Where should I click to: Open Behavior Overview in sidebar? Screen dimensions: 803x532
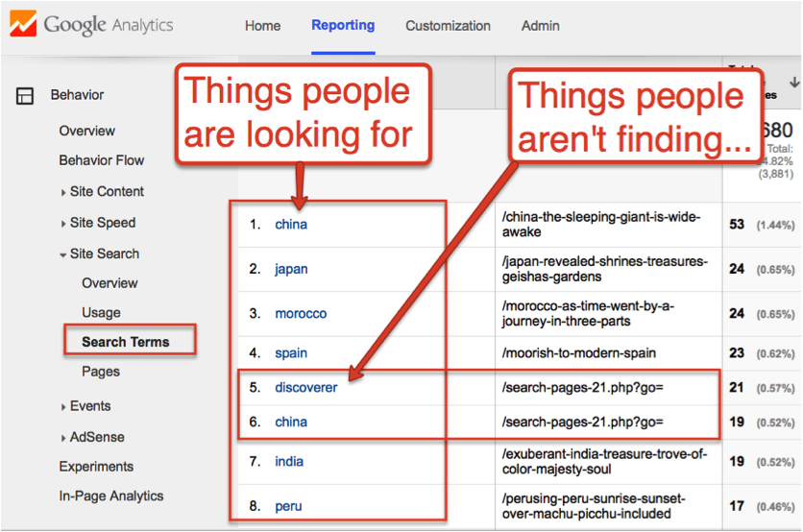click(x=87, y=132)
